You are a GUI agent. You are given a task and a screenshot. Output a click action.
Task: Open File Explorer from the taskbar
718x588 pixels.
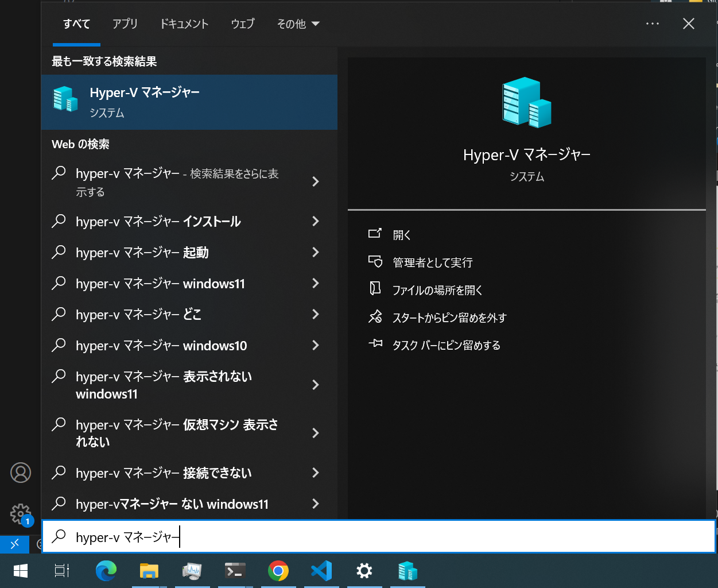tap(149, 571)
